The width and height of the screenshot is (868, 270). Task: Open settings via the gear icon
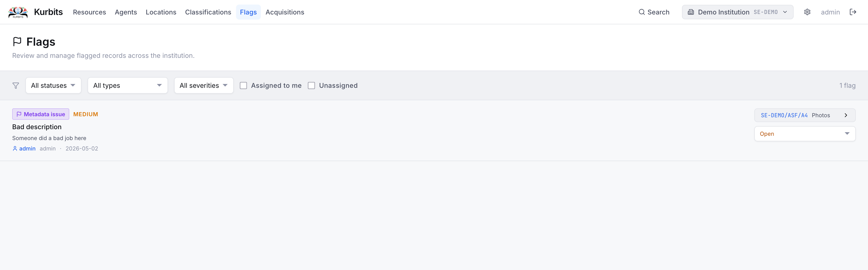click(807, 12)
